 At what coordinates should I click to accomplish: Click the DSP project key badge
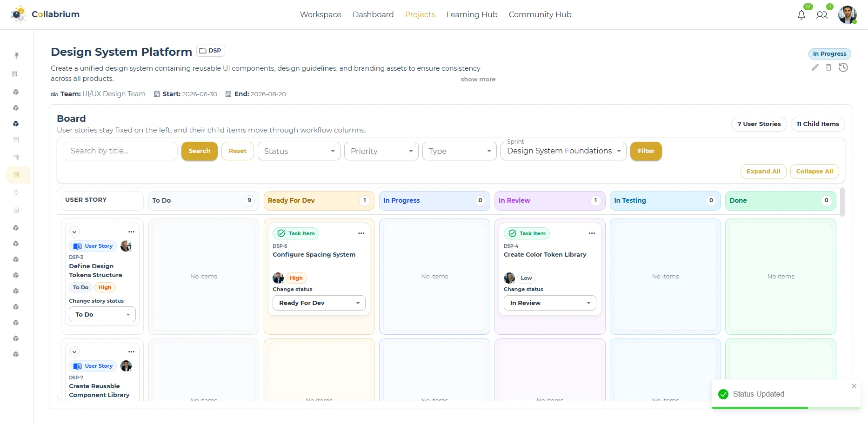(211, 51)
